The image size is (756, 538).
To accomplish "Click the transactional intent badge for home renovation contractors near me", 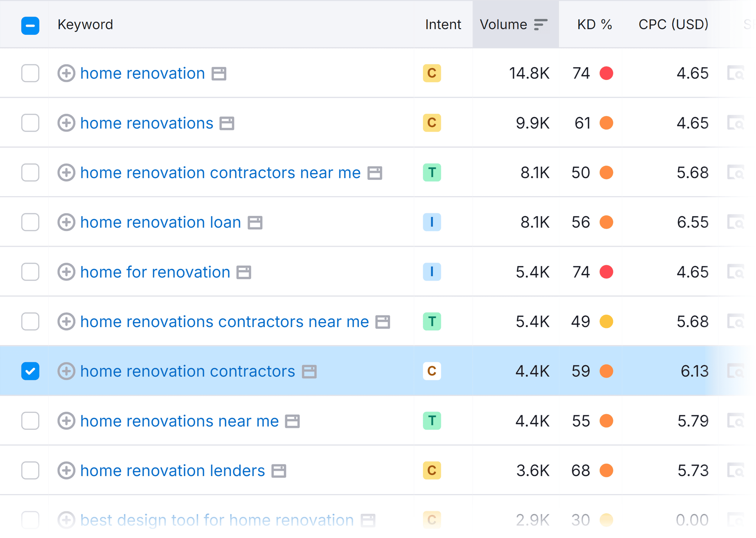I will (x=432, y=172).
